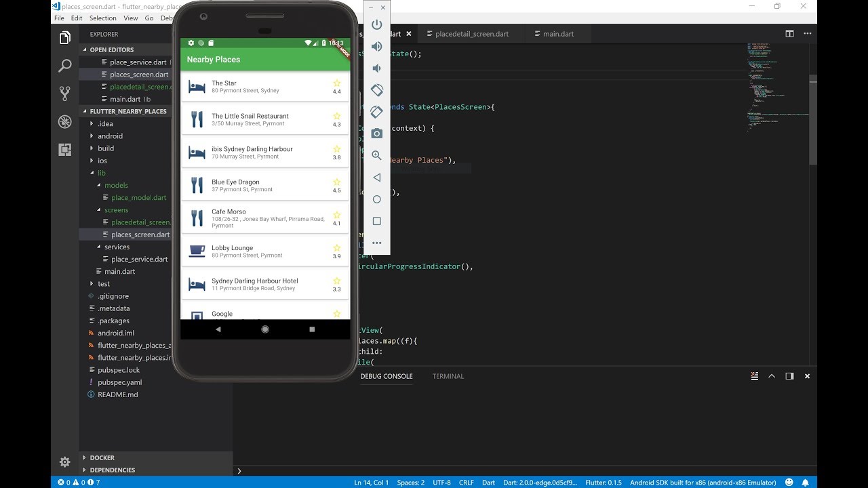
Task: Toggle the bottom panel position
Action: tap(789, 376)
